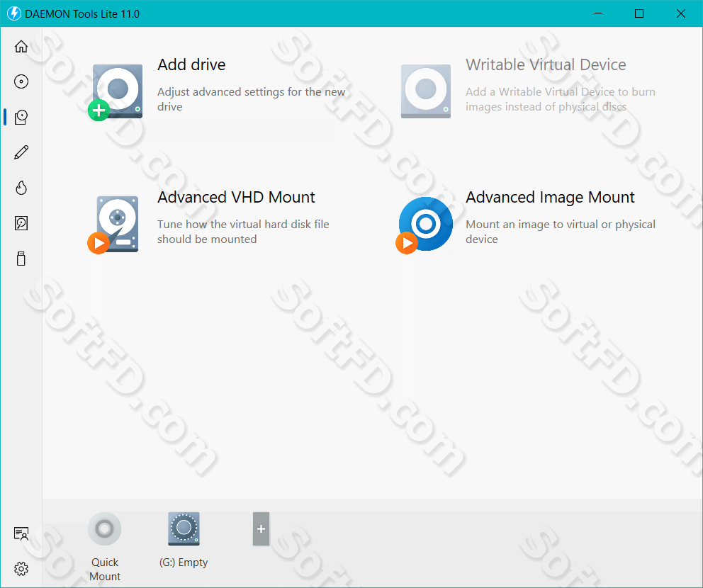The width and height of the screenshot is (703, 588).
Task: Click the DAEMON Tools lightning logo in title bar
Action: (x=14, y=13)
